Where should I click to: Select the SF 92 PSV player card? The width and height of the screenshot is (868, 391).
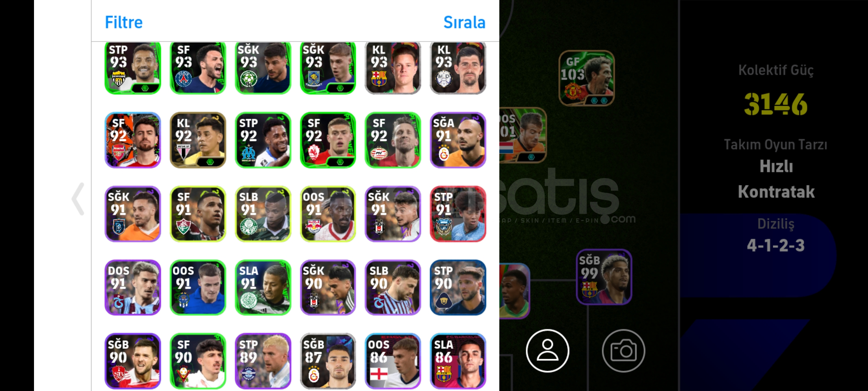pos(393,140)
